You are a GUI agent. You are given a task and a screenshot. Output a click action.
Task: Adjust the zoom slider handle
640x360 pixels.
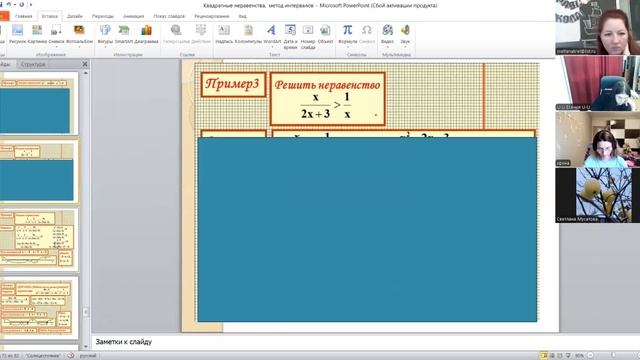(x=613, y=356)
